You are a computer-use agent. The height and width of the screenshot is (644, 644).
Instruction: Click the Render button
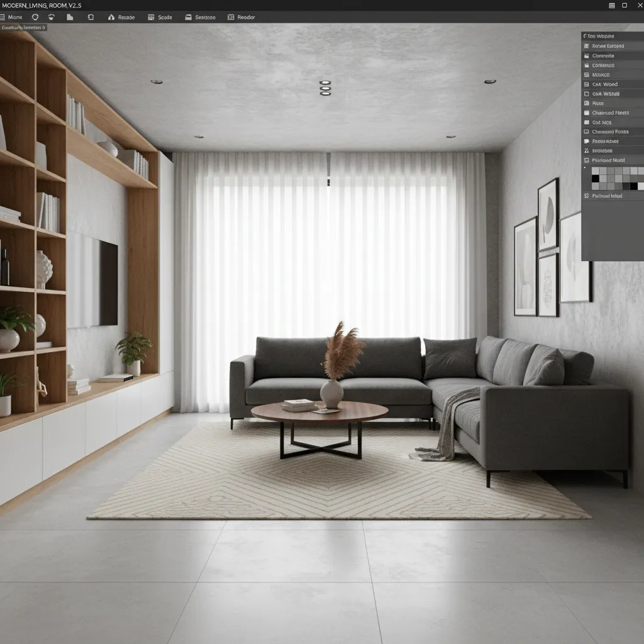(x=126, y=17)
